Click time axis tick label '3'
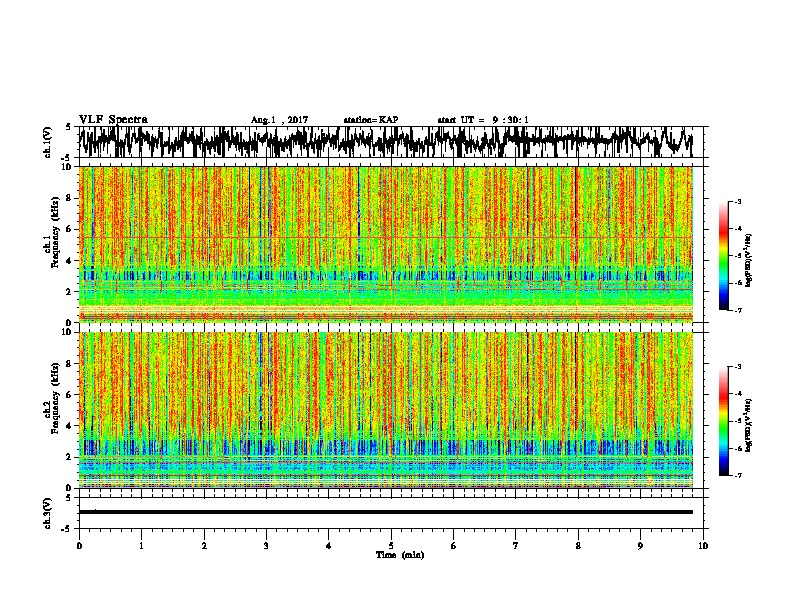Viewport: 792px width, 612px height. click(266, 546)
